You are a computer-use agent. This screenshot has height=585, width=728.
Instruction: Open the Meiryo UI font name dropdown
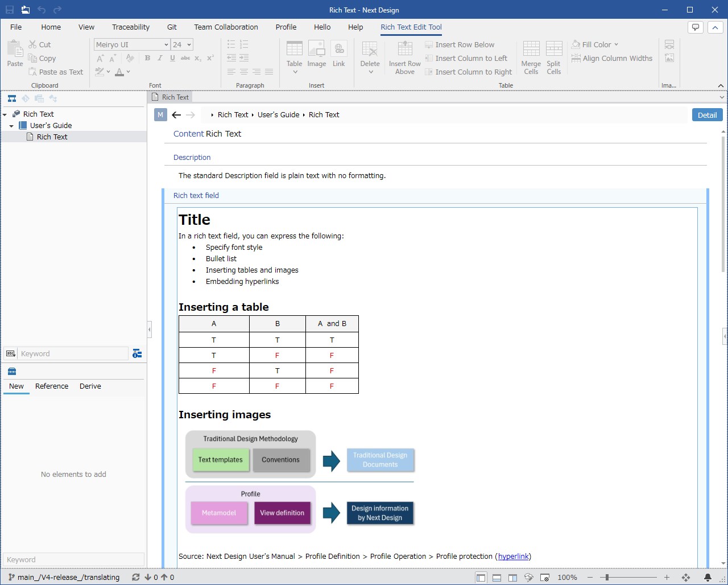click(x=166, y=44)
